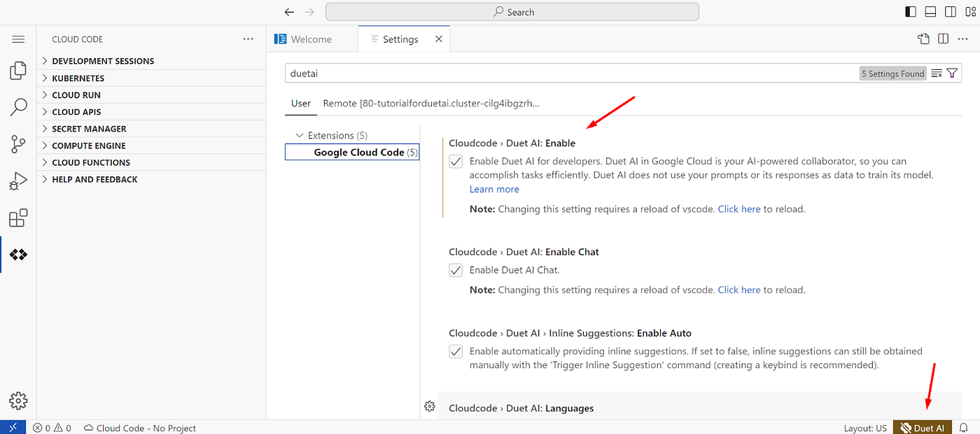The width and height of the screenshot is (980, 434).
Task: Open the Customize Layout icon
Action: point(969,12)
